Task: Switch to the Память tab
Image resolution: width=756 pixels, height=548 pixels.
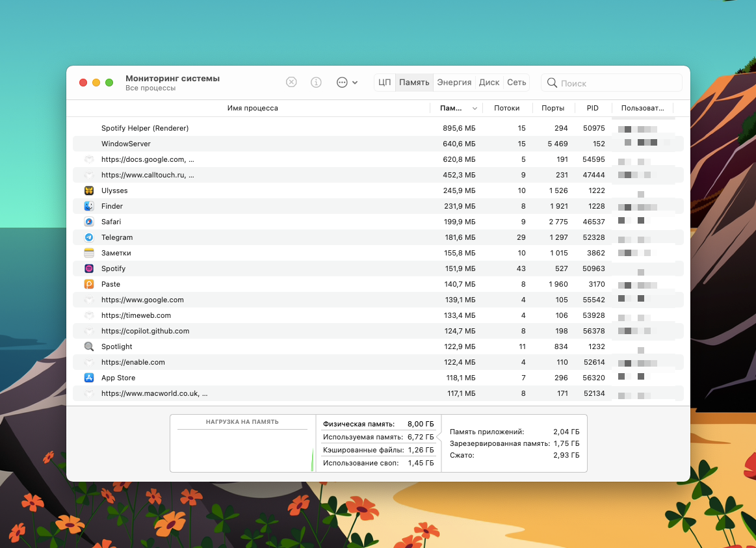Action: click(414, 83)
